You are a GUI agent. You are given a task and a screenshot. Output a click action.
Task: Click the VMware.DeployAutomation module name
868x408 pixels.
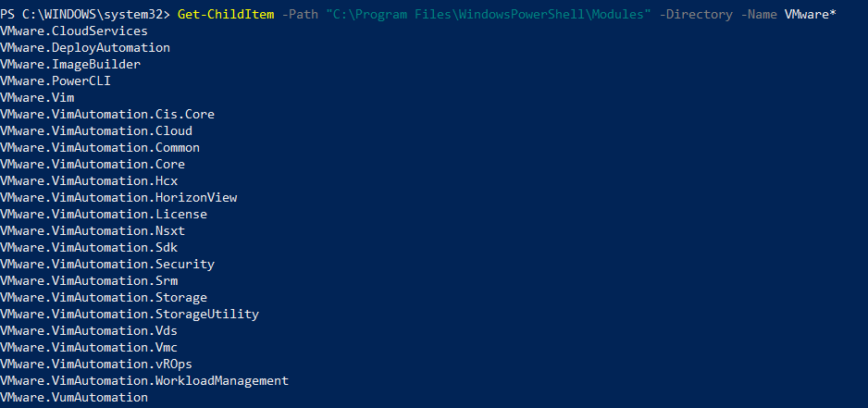pyautogui.click(x=85, y=47)
